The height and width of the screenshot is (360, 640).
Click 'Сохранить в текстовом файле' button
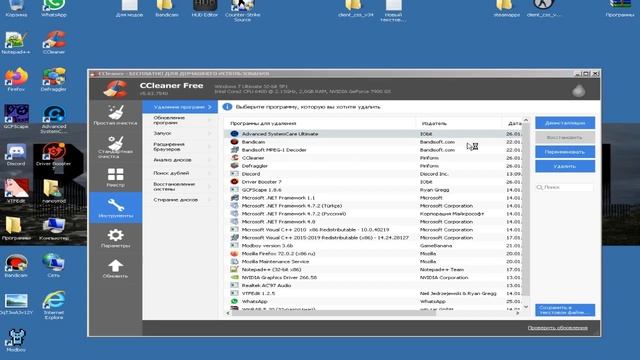point(565,310)
